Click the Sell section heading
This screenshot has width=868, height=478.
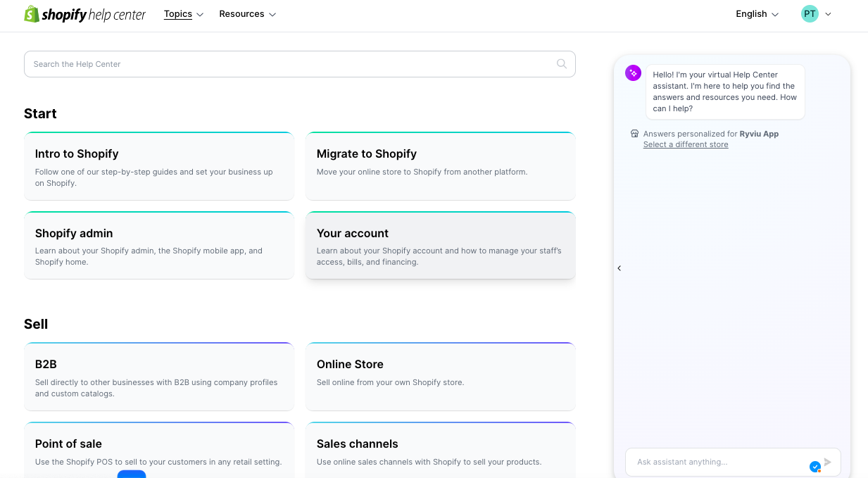(36, 324)
